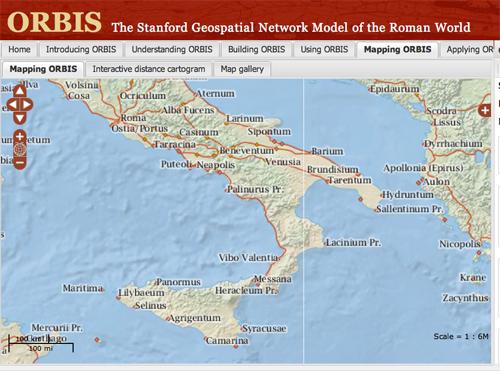Go to the Building ORBIS tab
The width and height of the screenshot is (500, 373).
[257, 50]
